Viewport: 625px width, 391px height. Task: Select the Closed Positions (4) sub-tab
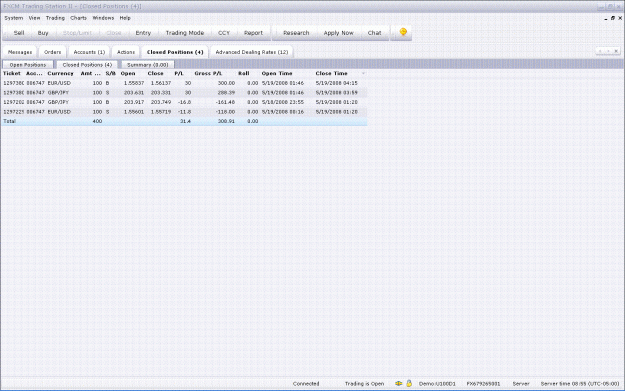click(87, 65)
